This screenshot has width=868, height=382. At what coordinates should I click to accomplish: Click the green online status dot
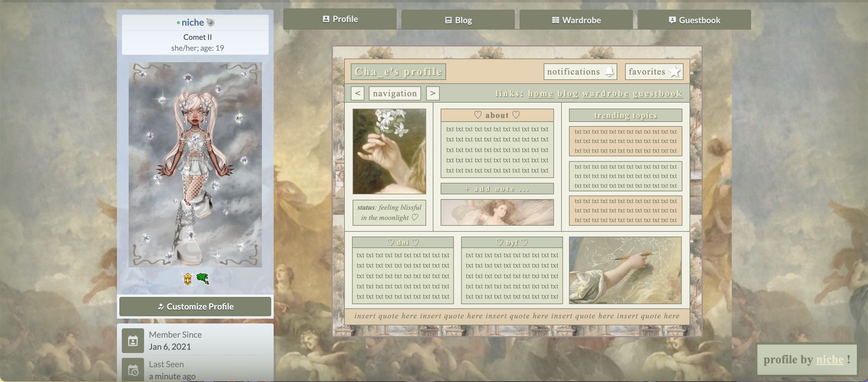178,23
